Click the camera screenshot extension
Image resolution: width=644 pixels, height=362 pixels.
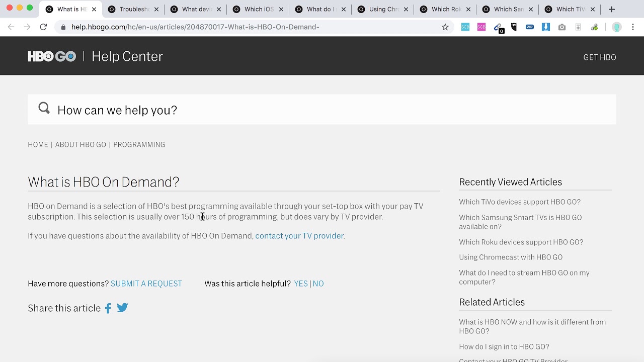pos(562,27)
